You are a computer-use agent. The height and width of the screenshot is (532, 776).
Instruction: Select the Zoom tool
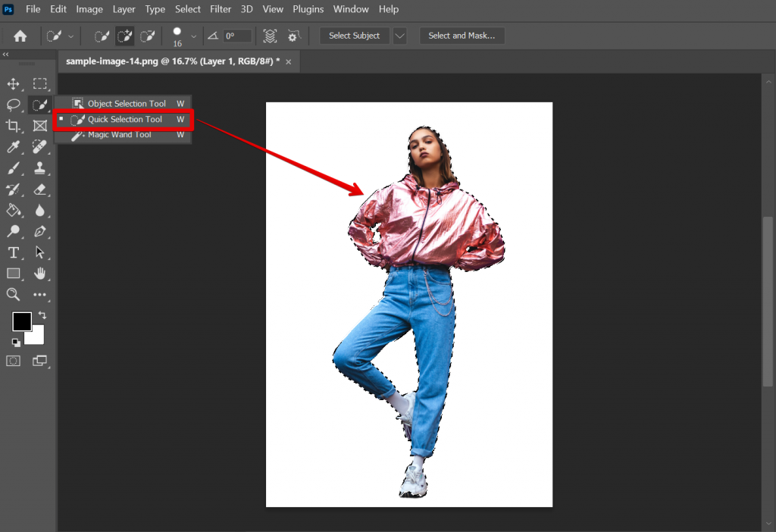[13, 295]
